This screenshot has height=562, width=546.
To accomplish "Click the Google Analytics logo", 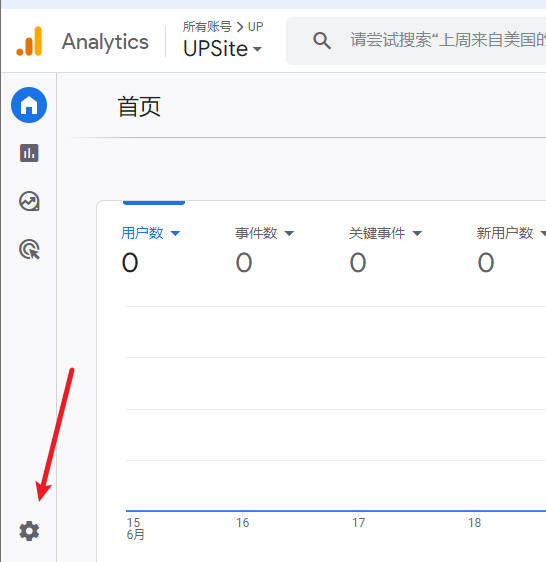I will [x=29, y=41].
